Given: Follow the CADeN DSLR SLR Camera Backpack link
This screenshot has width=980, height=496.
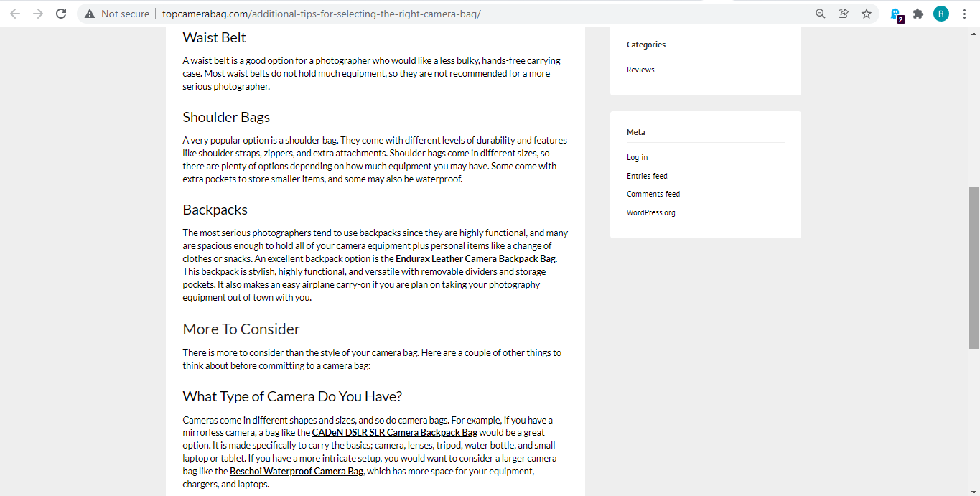Looking at the screenshot, I should [x=394, y=433].
